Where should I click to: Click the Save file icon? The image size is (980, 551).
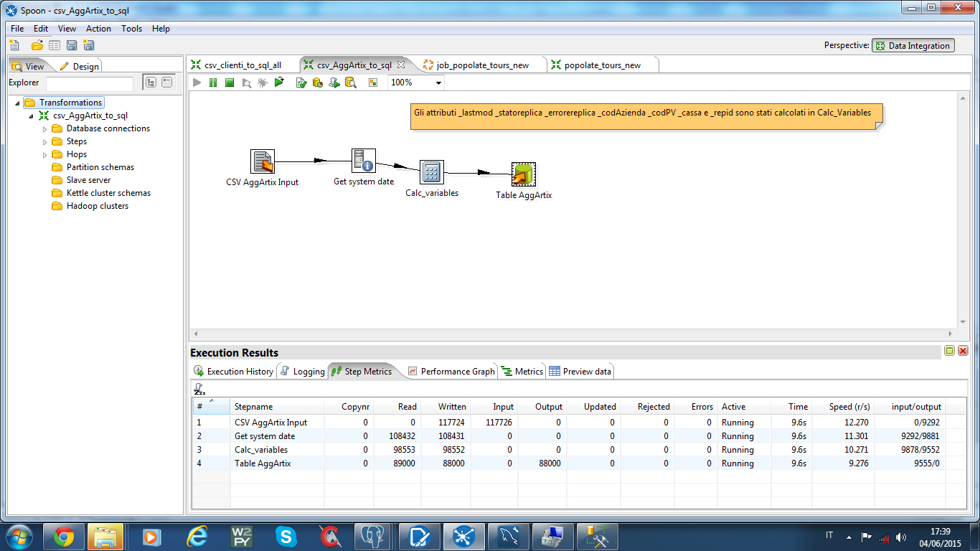[x=72, y=45]
